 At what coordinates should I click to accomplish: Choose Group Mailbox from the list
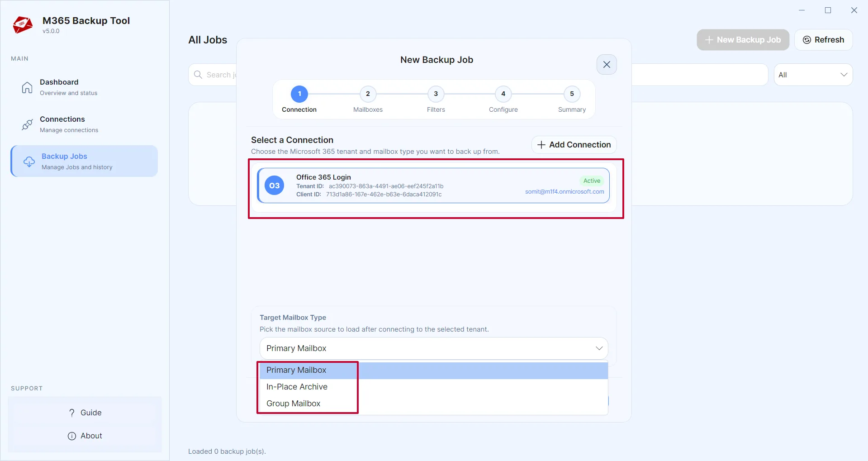tap(434, 404)
